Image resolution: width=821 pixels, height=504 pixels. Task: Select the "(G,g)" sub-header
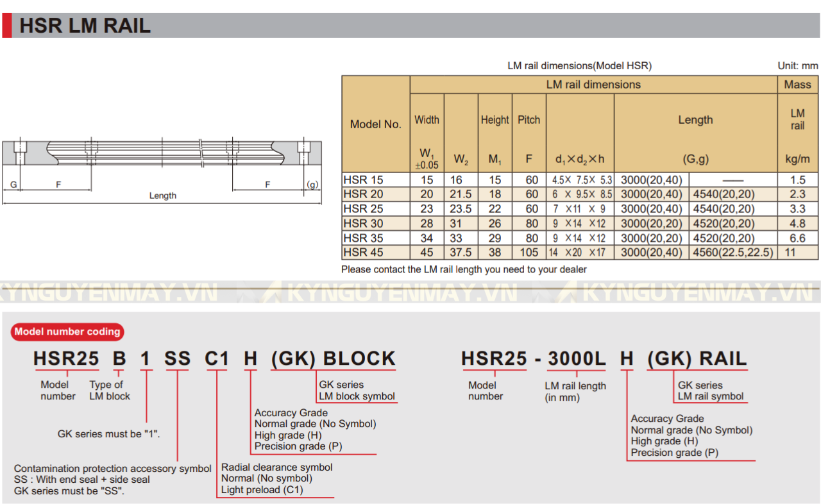tap(695, 159)
